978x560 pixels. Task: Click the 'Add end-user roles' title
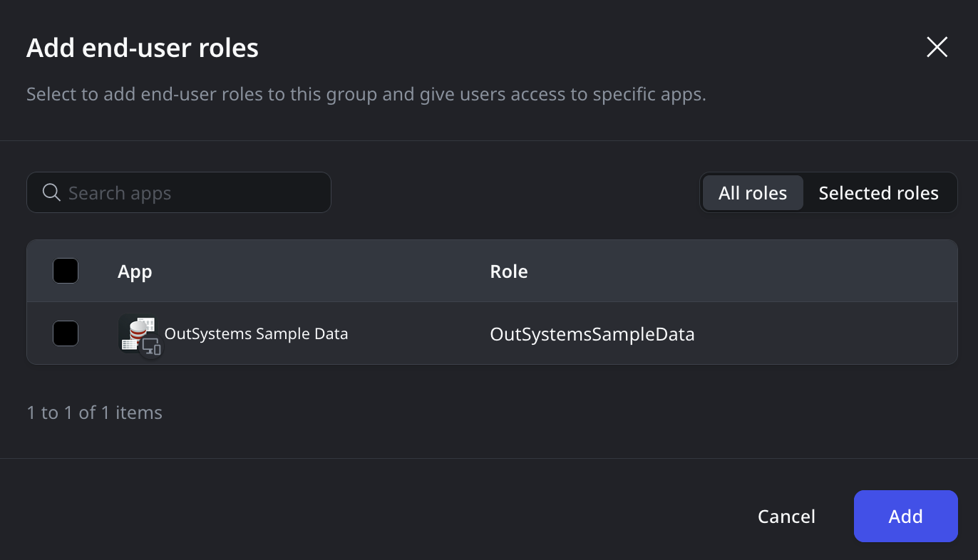pyautogui.click(x=143, y=48)
